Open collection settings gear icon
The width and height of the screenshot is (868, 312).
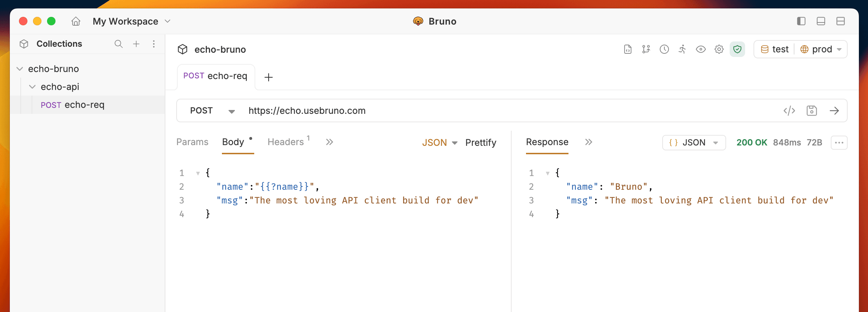[719, 49]
